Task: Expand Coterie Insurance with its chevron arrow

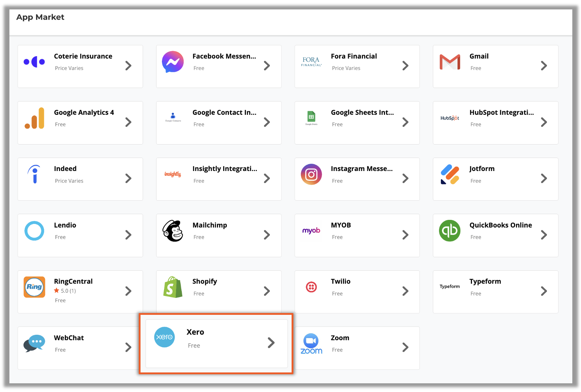Action: coord(128,66)
